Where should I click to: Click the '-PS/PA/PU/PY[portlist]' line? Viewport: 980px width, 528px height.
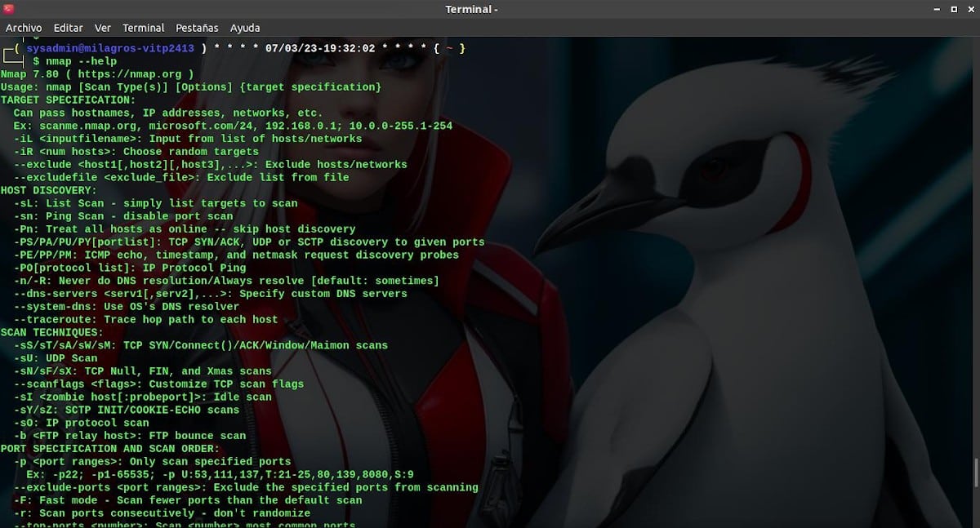pyautogui.click(x=249, y=242)
